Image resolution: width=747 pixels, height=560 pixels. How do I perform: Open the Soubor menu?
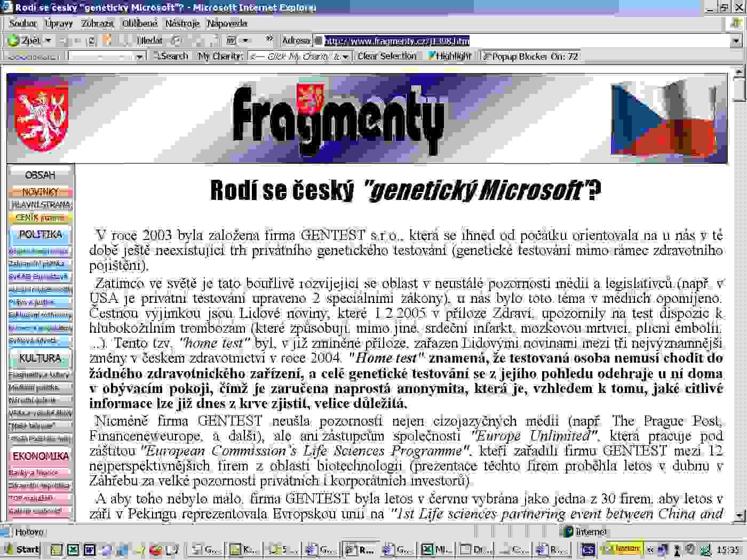[x=23, y=23]
